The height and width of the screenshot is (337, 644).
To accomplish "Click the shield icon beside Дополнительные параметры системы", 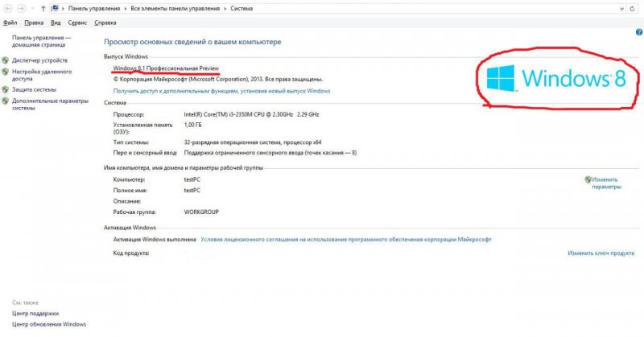I will coord(6,101).
